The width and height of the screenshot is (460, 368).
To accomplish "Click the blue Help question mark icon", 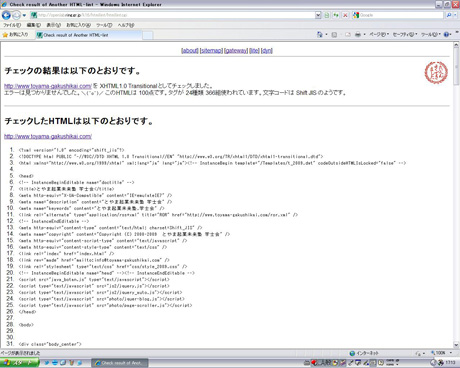I will pyautogui.click(x=447, y=35).
